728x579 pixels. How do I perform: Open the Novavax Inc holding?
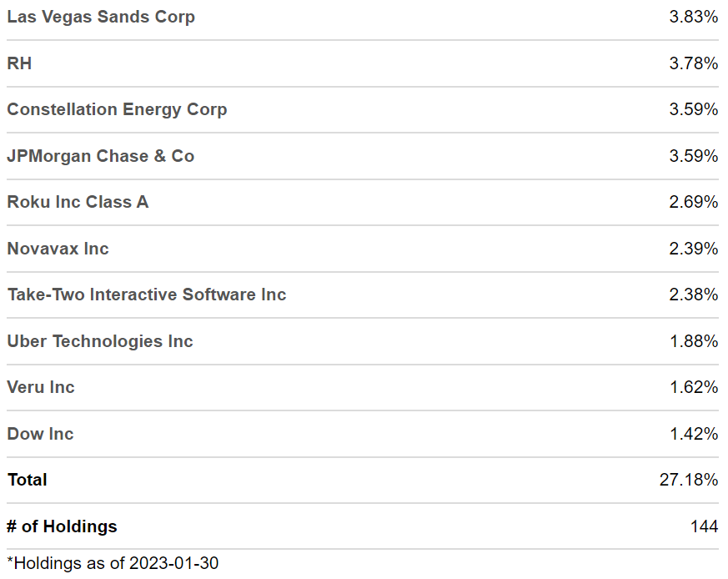pyautogui.click(x=58, y=249)
